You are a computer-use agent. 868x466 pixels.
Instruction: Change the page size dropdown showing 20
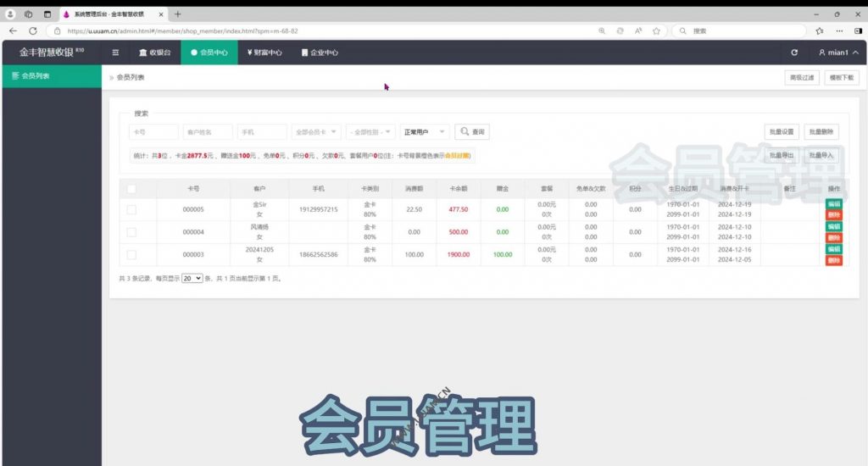click(x=192, y=278)
